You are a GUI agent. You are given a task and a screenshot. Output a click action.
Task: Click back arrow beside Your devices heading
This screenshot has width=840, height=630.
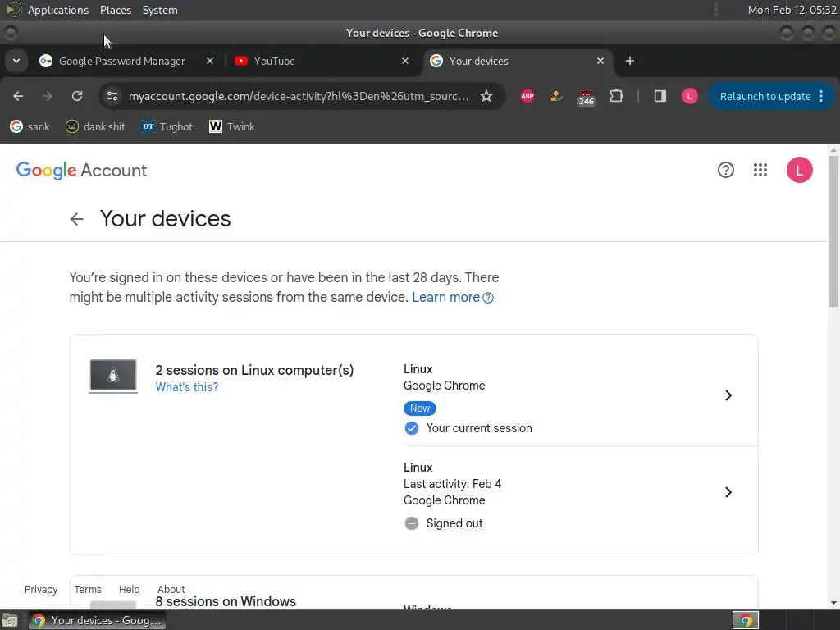point(76,218)
